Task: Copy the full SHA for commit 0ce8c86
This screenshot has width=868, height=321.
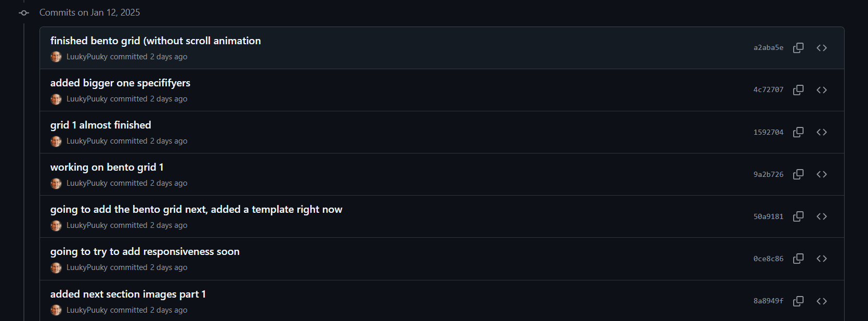Action: pos(798,258)
